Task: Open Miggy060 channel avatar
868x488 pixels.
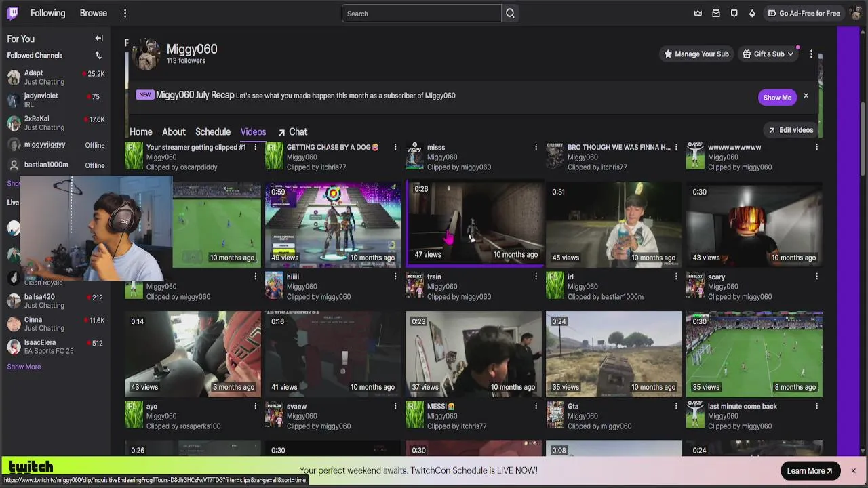Action: coord(146,54)
